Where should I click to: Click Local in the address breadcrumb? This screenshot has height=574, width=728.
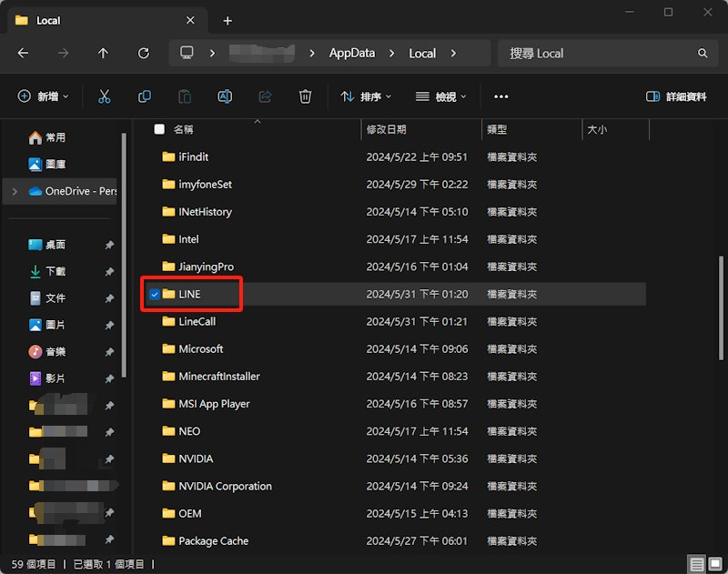coord(422,54)
